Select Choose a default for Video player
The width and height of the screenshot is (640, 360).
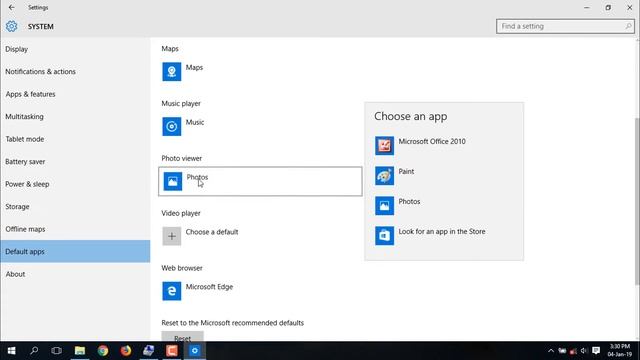212,232
